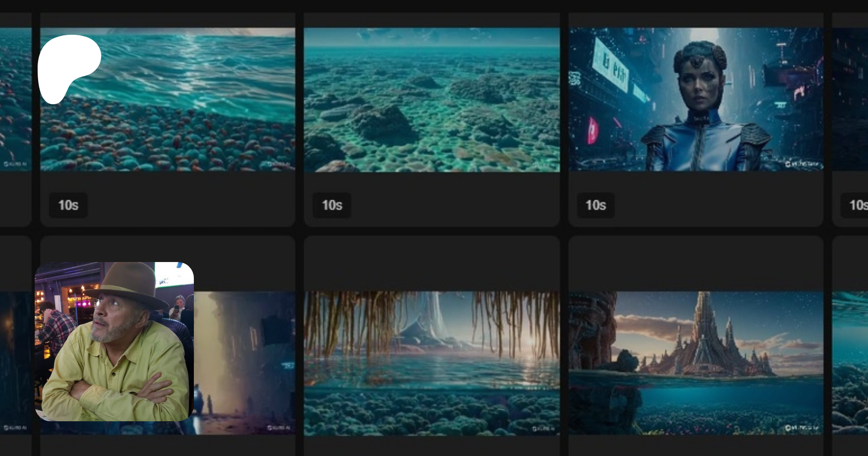Click the 10s badge under the rocky seabed video

[x=332, y=205]
